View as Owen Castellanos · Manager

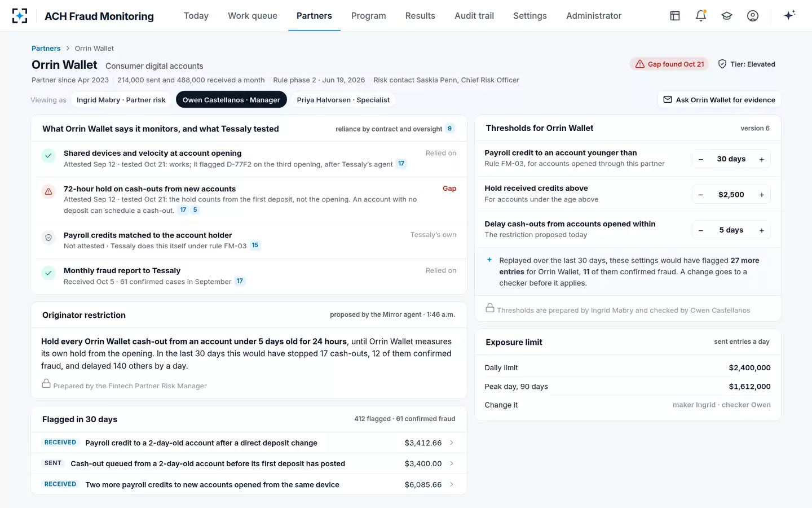[231, 100]
